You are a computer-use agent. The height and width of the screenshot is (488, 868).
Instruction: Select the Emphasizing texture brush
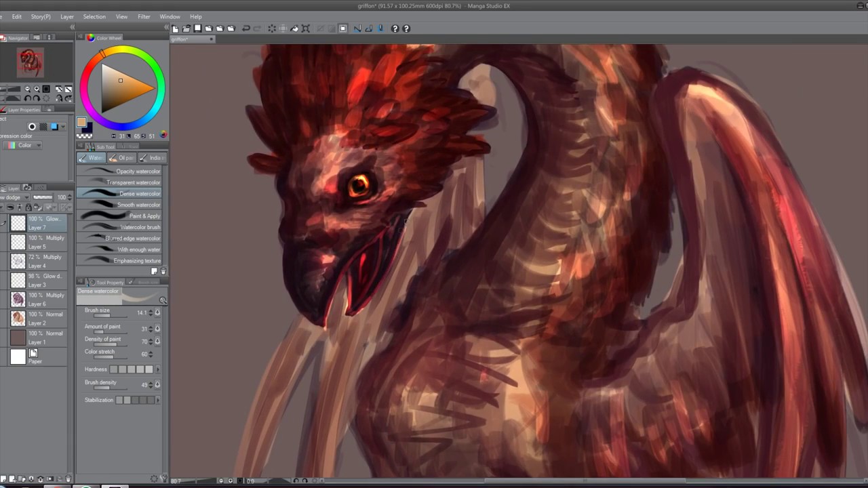point(119,261)
